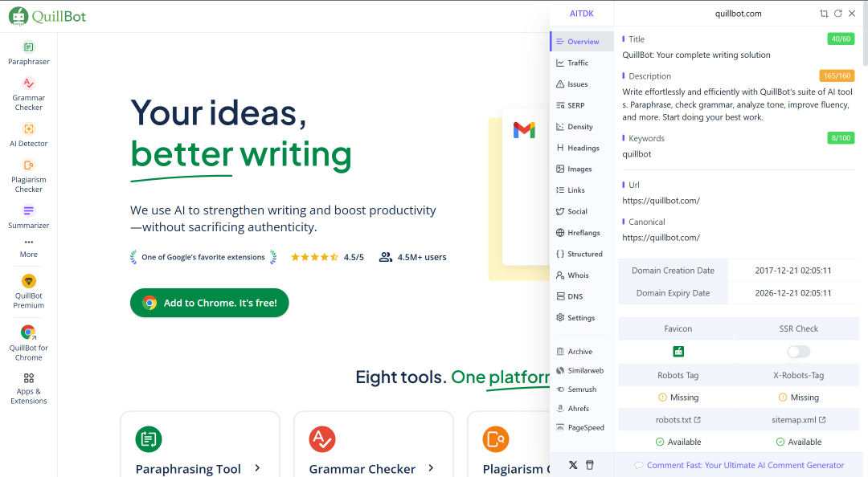868x477 pixels.
Task: Click the Url value https://quillbot.com/
Action: coord(661,201)
